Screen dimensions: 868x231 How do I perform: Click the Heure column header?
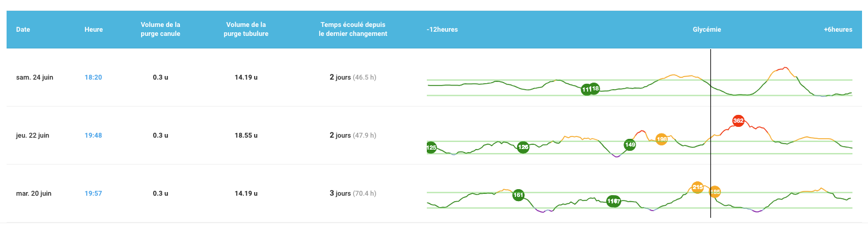point(94,29)
